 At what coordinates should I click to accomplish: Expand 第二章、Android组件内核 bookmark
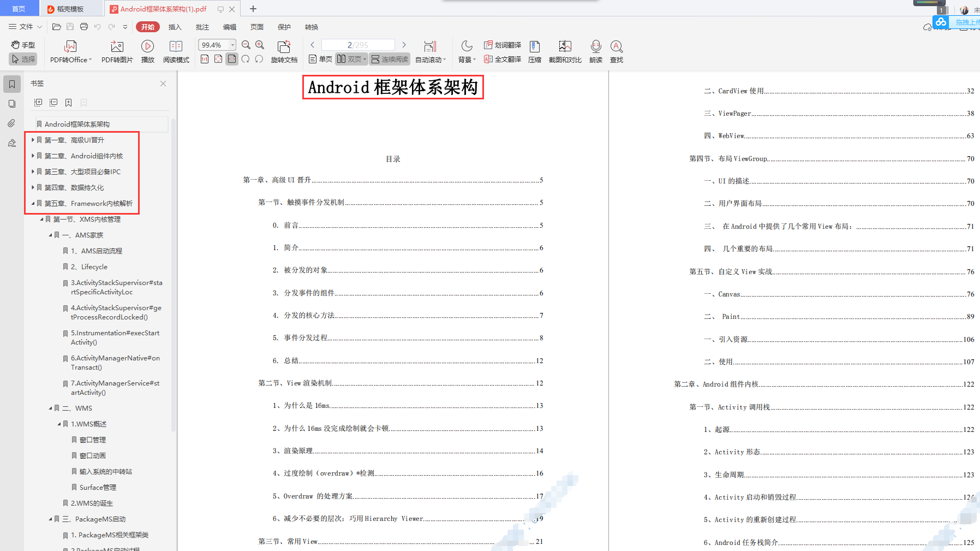[33, 156]
